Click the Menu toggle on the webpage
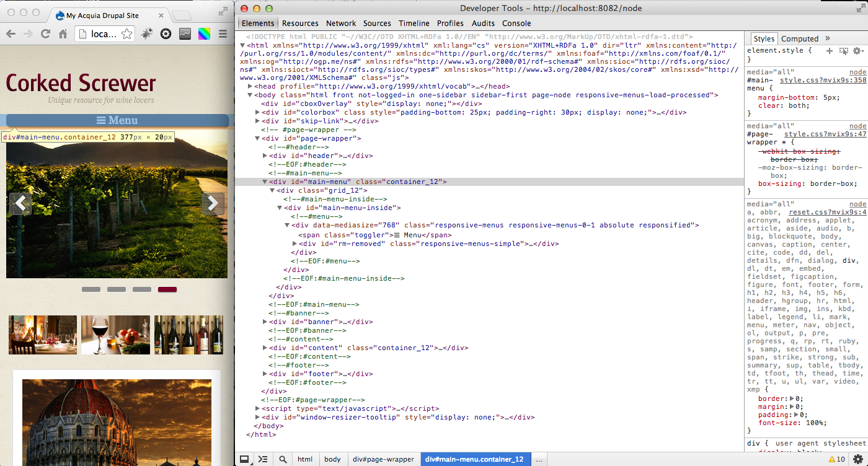This screenshot has width=868, height=466. pos(117,120)
